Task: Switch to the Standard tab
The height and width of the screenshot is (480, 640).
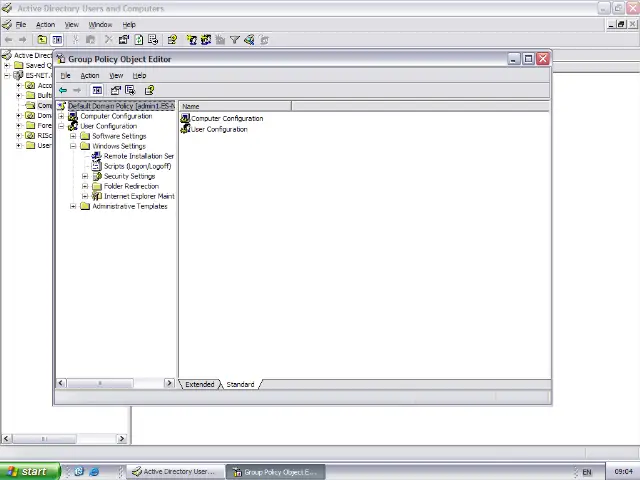Action: (x=240, y=384)
